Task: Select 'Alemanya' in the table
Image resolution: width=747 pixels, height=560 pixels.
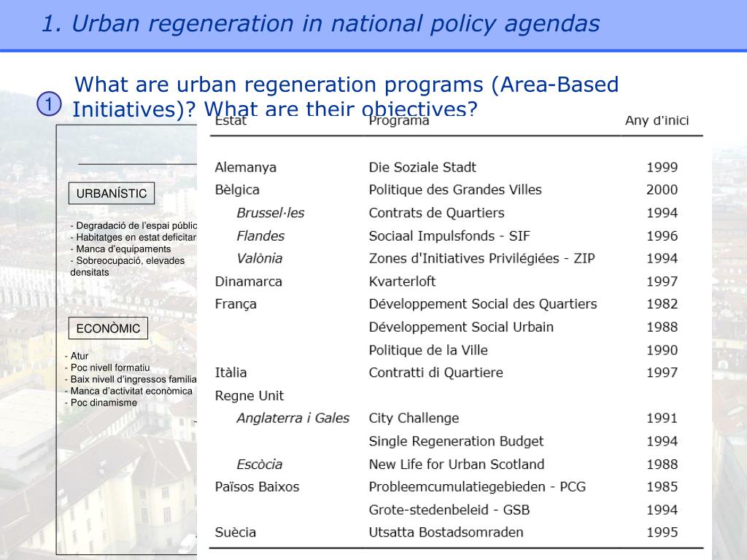Action: click(x=245, y=167)
